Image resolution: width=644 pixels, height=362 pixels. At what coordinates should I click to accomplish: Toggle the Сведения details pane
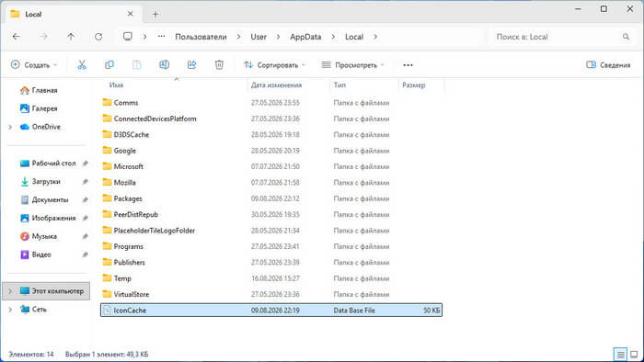coord(608,65)
